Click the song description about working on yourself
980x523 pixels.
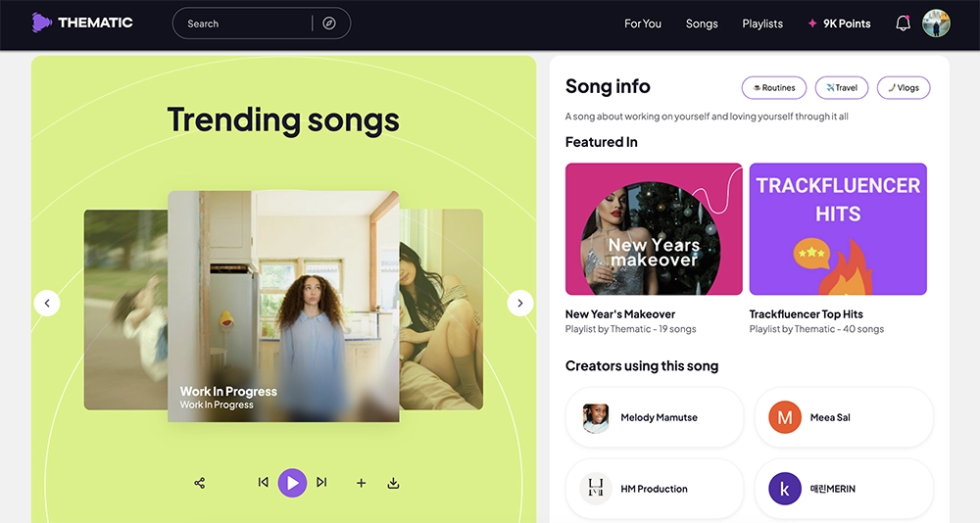pos(707,117)
